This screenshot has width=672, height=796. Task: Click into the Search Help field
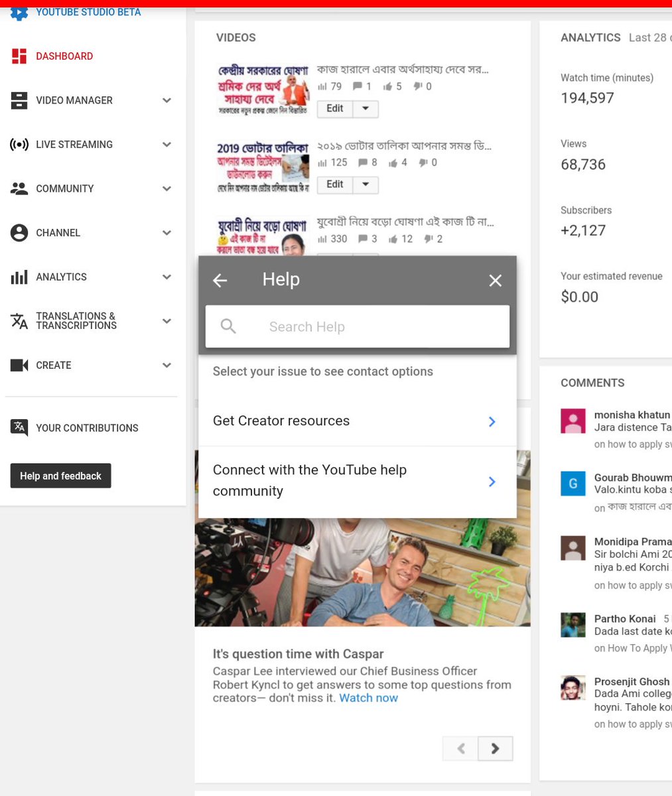coord(358,326)
